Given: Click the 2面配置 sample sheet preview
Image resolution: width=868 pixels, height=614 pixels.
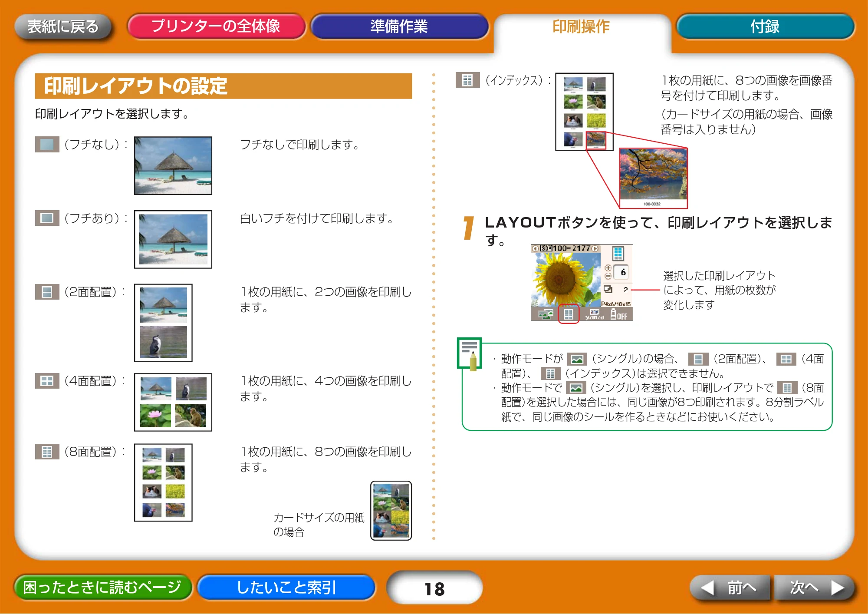Looking at the screenshot, I should [163, 323].
